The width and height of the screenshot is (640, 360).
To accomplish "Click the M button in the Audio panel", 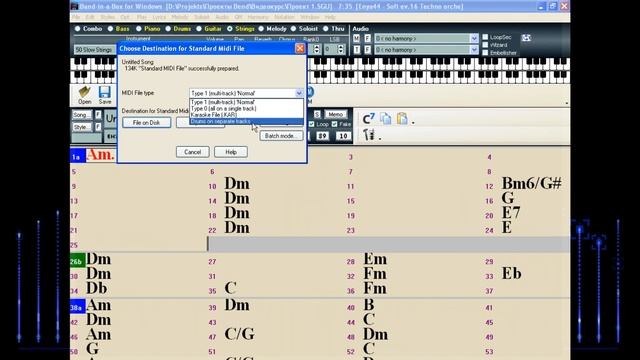I will point(356,38).
